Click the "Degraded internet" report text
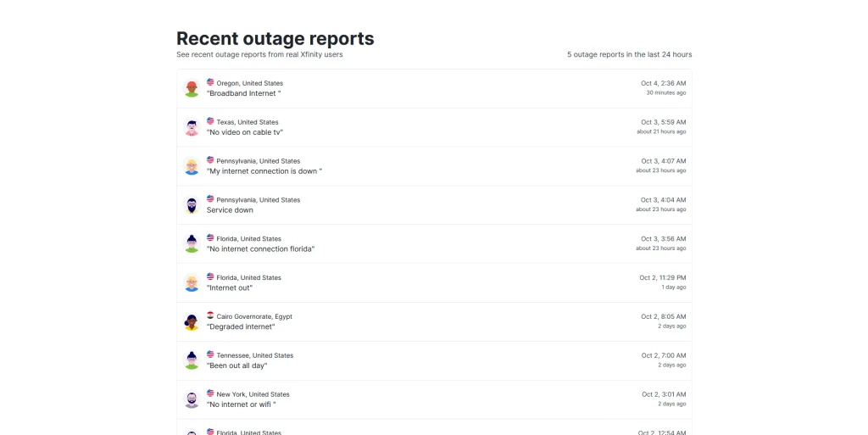Screen dimensions: 868x435 [x=241, y=327]
